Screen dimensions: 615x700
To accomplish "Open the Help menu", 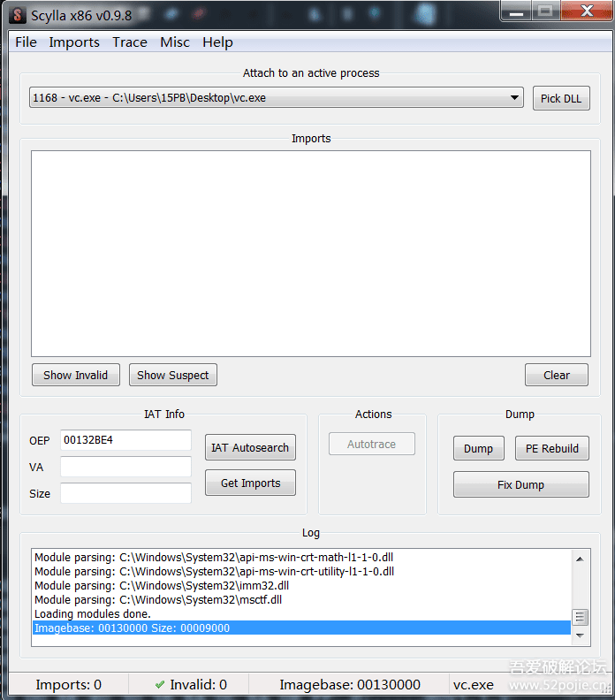I will coord(217,42).
